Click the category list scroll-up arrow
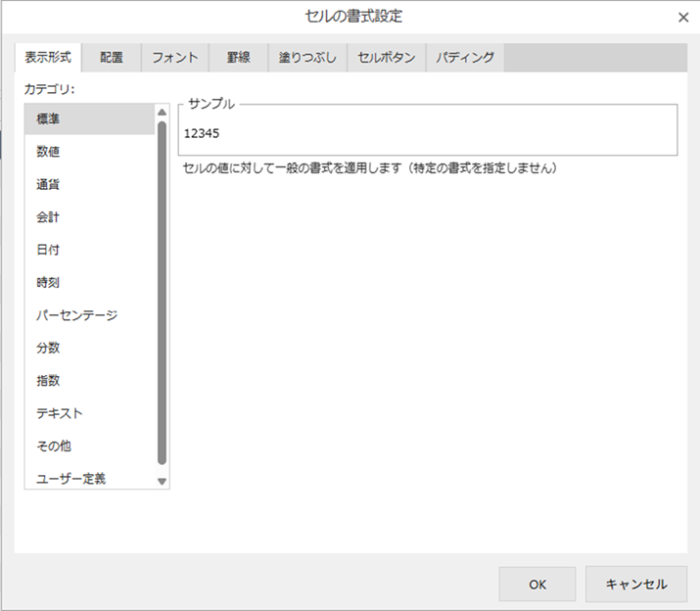Image resolution: width=700 pixels, height=611 pixels. point(163,113)
